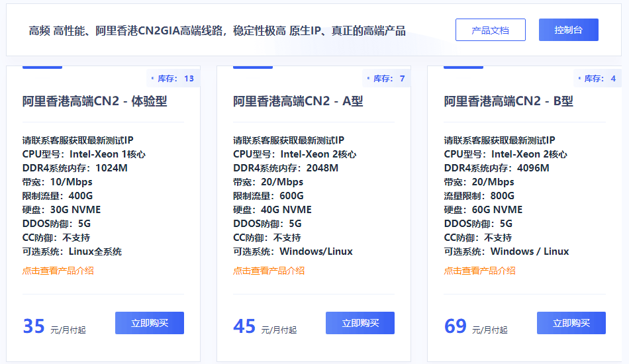The height and width of the screenshot is (364, 629).
Task: Click 限制流量: 400G line
Action: 58,196
